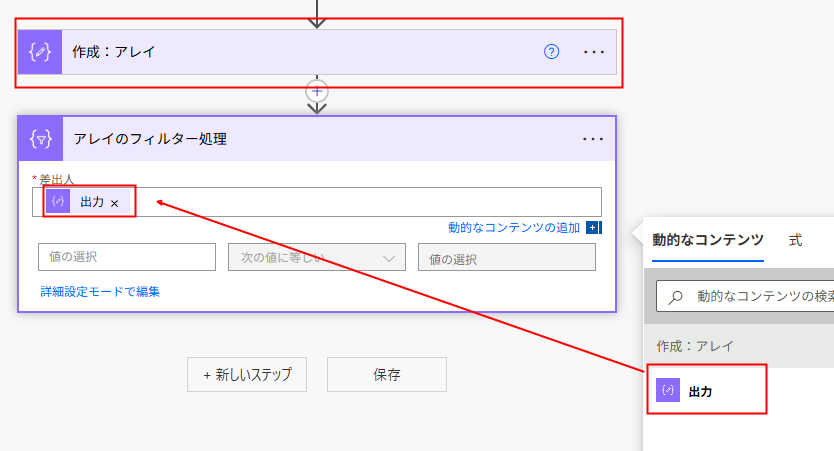Click the + 新しいステップ button
The width and height of the screenshot is (834, 451).
tap(247, 374)
